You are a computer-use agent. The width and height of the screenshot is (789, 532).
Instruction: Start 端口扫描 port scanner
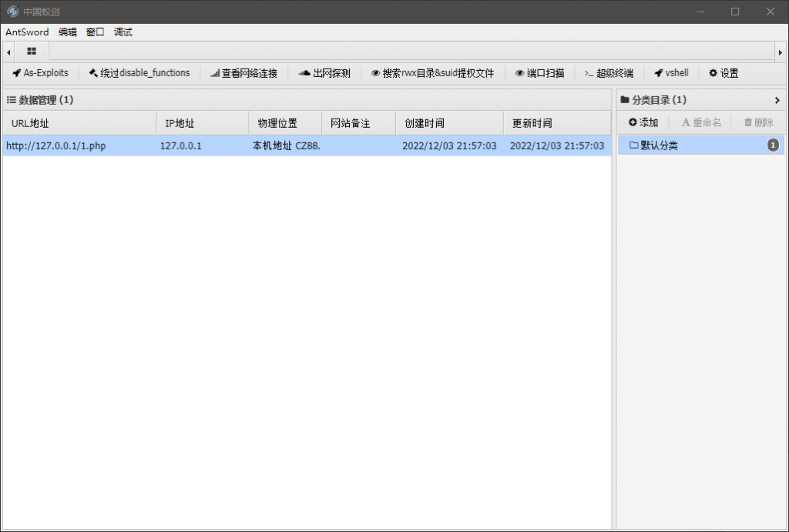coord(539,73)
